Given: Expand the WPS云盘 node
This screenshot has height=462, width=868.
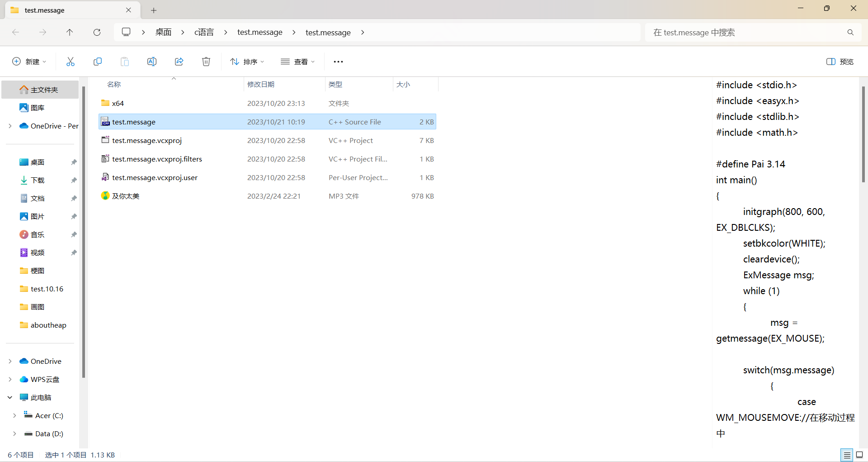Looking at the screenshot, I should 10,379.
